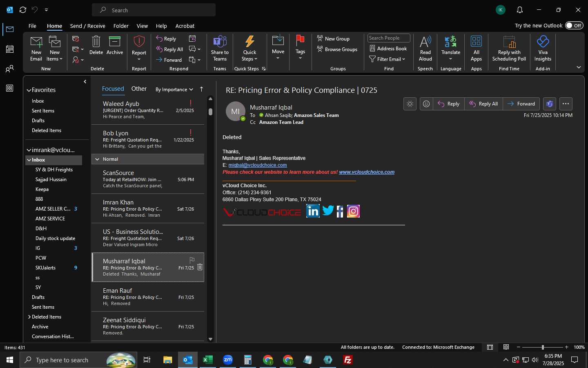Click zoom out minus button
The width and height of the screenshot is (588, 368).
[x=519, y=347]
